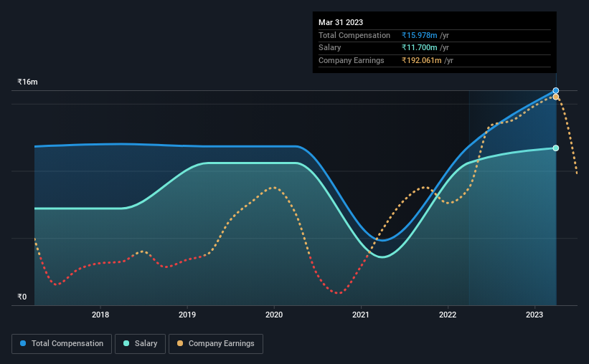Click the Total Compensation label in tooltip
This screenshot has height=364, width=589.
coord(354,35)
